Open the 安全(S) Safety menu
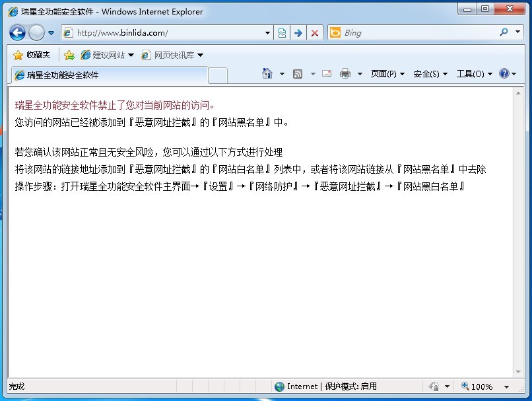 430,74
